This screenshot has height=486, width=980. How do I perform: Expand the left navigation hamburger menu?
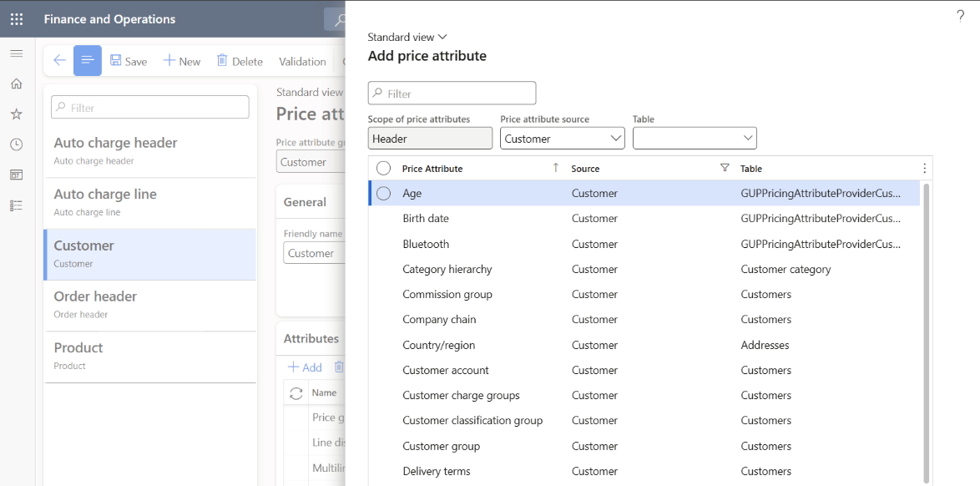pyautogui.click(x=17, y=53)
